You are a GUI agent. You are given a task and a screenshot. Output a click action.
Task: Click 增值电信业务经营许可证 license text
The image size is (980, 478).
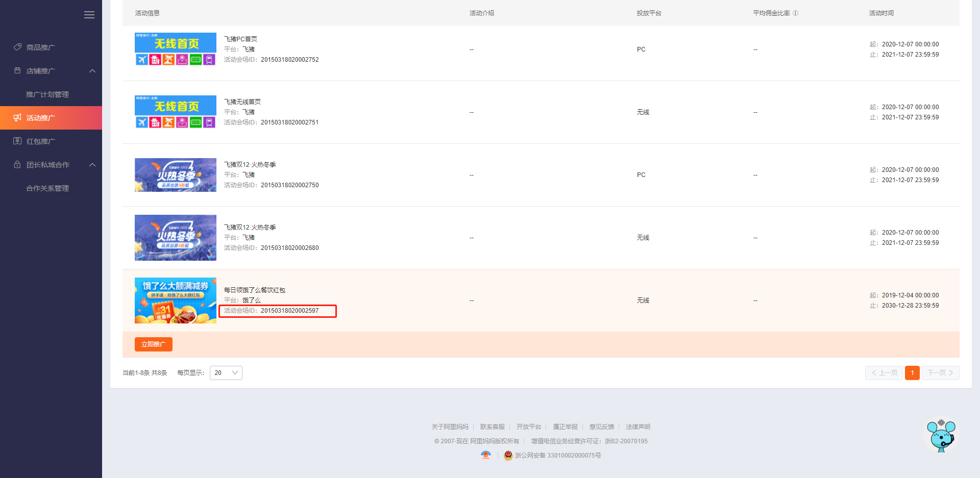click(x=589, y=441)
